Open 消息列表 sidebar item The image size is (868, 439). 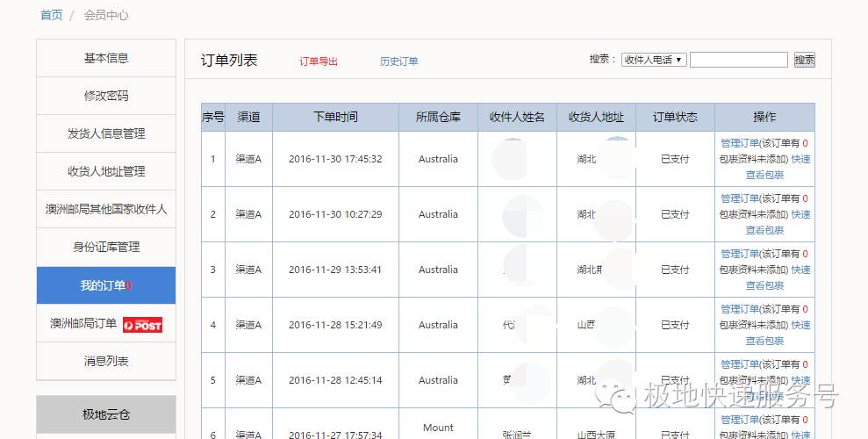106,361
